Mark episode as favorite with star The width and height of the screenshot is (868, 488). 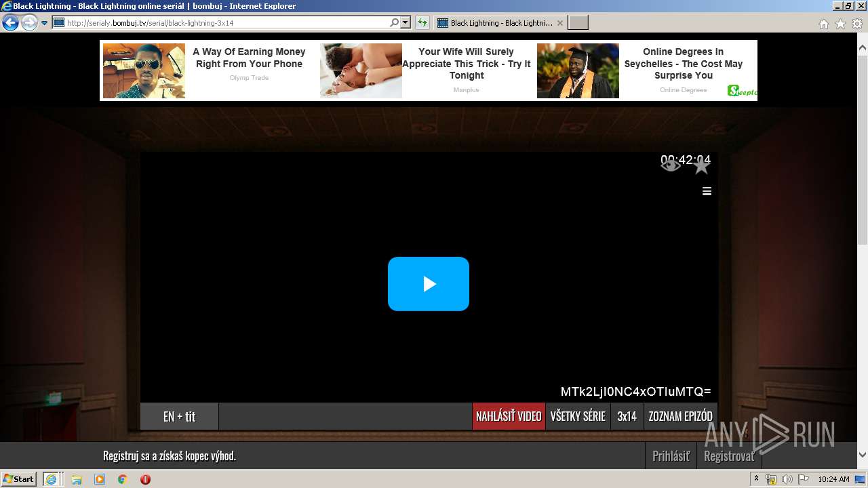point(701,165)
